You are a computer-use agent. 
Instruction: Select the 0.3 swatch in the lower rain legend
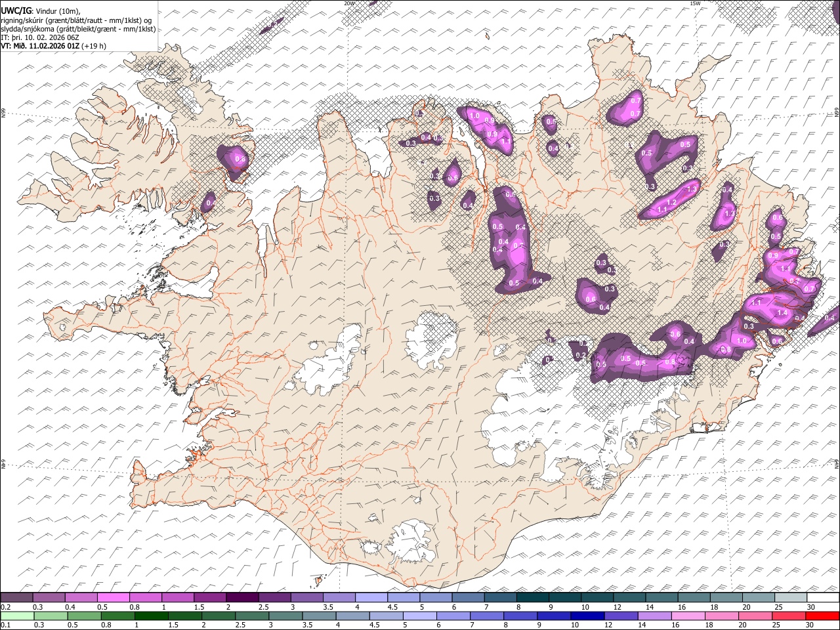coord(51,616)
